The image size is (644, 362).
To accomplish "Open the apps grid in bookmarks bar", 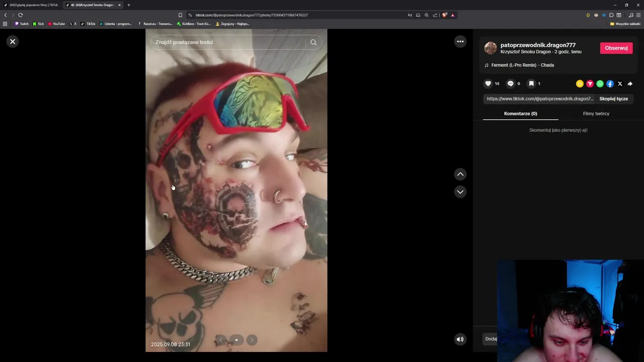I will tap(5, 24).
